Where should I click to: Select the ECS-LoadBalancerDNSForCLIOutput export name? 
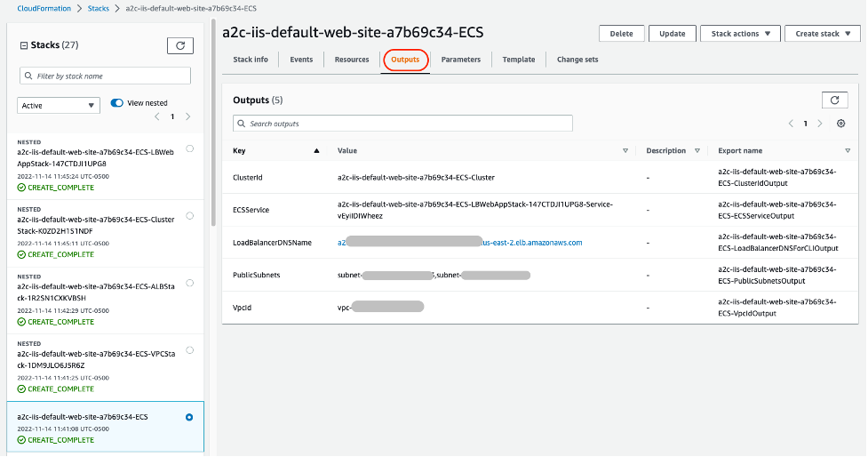click(778, 243)
